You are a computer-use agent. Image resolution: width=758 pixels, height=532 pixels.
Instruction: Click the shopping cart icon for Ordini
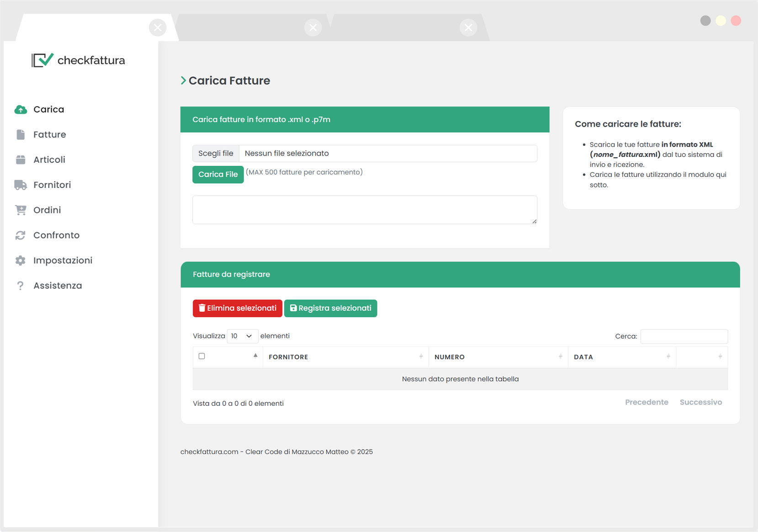(21, 210)
